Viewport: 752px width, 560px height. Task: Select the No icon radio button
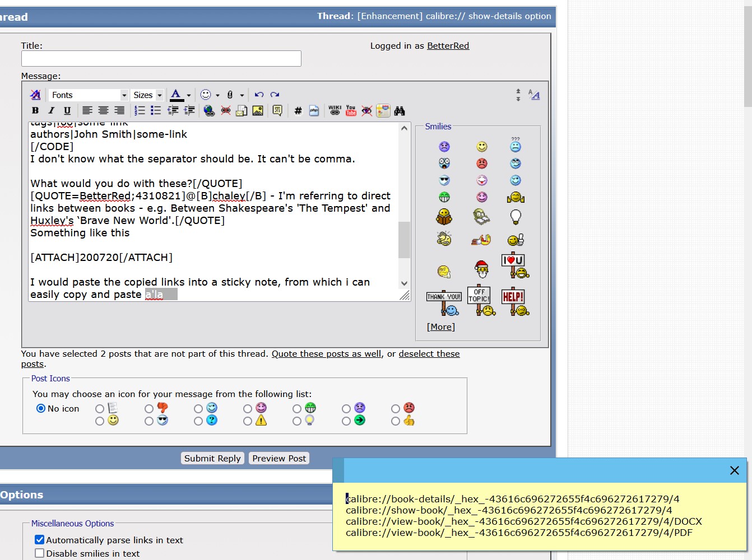click(41, 408)
